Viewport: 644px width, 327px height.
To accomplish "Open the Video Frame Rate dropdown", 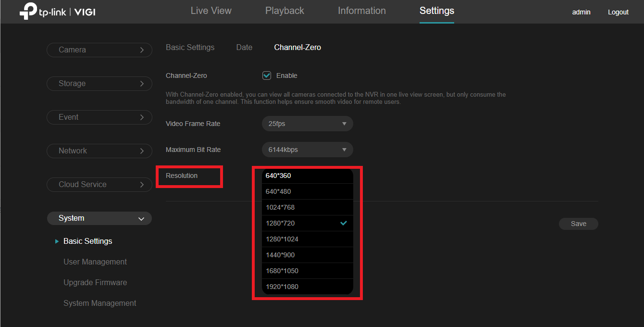I will [308, 124].
